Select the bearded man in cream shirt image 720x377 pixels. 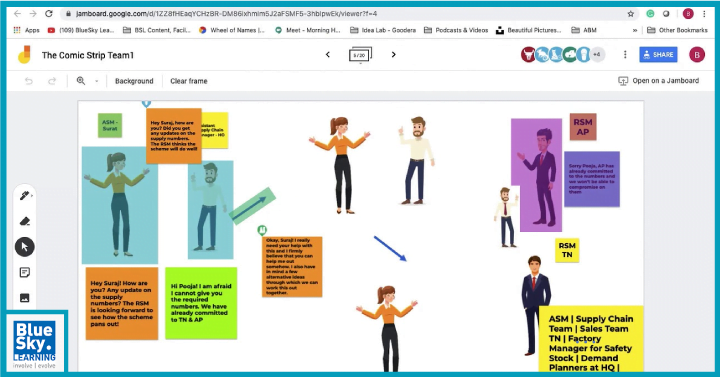pos(416,160)
